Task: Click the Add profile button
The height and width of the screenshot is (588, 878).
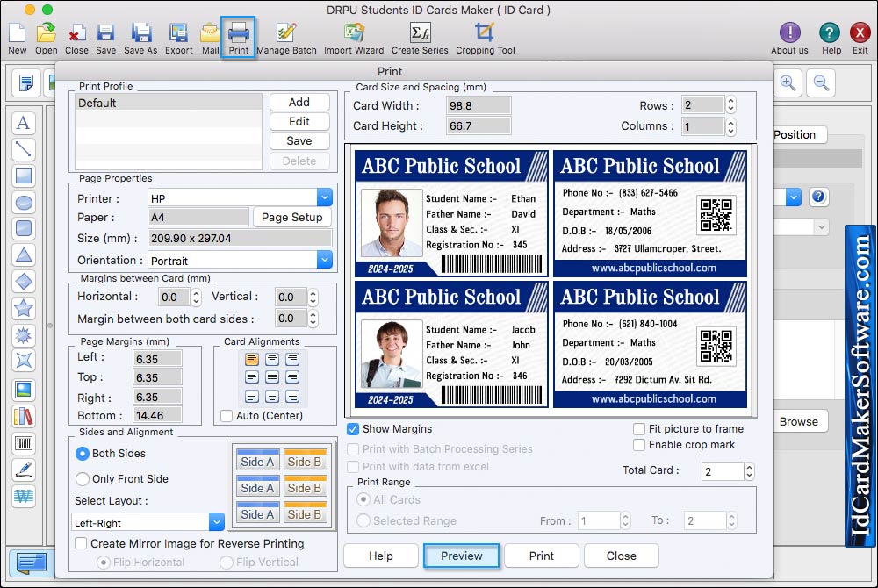Action: (x=299, y=103)
